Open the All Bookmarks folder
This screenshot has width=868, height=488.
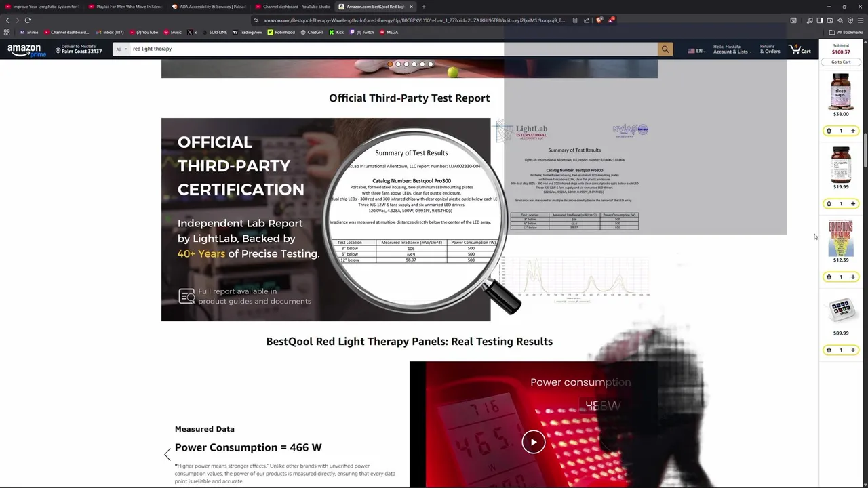pos(846,32)
